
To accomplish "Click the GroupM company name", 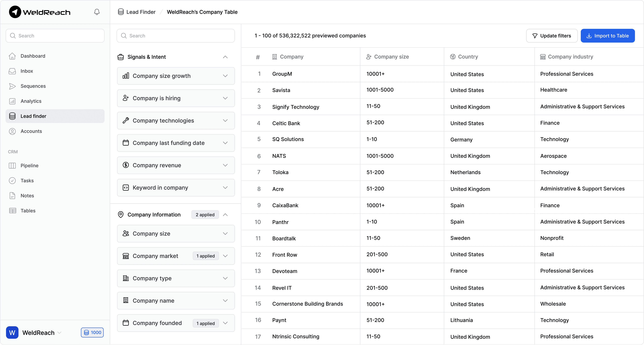I will 282,74.
